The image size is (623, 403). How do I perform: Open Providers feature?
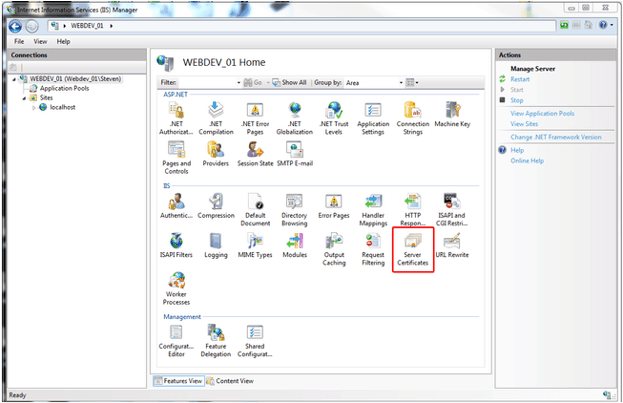click(216, 154)
